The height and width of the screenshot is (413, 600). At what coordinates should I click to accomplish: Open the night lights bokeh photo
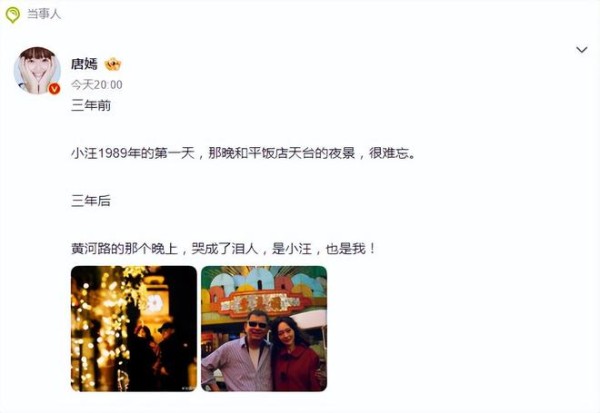pyautogui.click(x=134, y=328)
